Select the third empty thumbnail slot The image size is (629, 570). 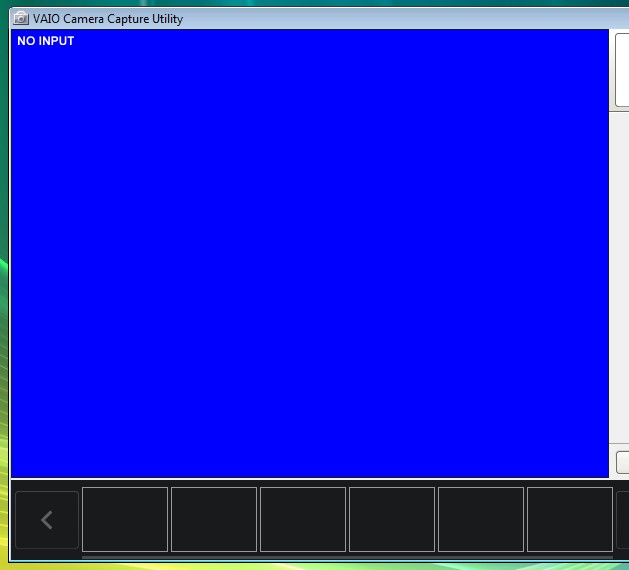click(x=303, y=519)
